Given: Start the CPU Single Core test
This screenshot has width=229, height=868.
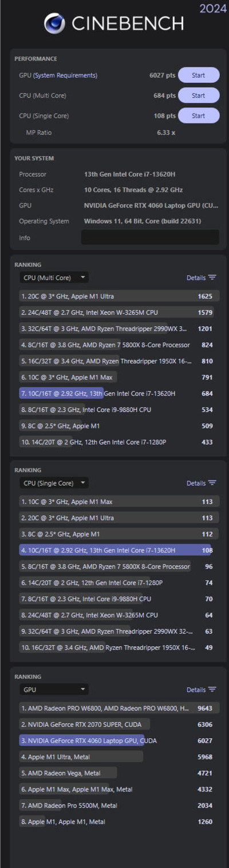Looking at the screenshot, I should pyautogui.click(x=199, y=116).
